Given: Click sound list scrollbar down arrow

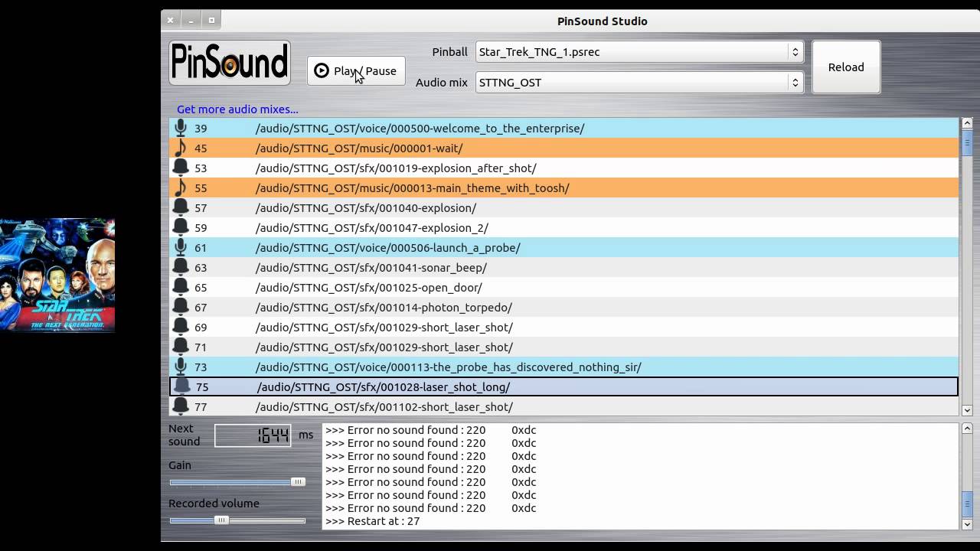Looking at the screenshot, I should (x=967, y=410).
